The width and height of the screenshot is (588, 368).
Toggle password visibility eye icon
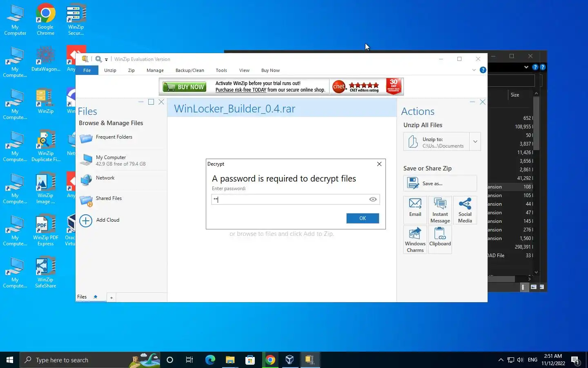[x=373, y=199]
